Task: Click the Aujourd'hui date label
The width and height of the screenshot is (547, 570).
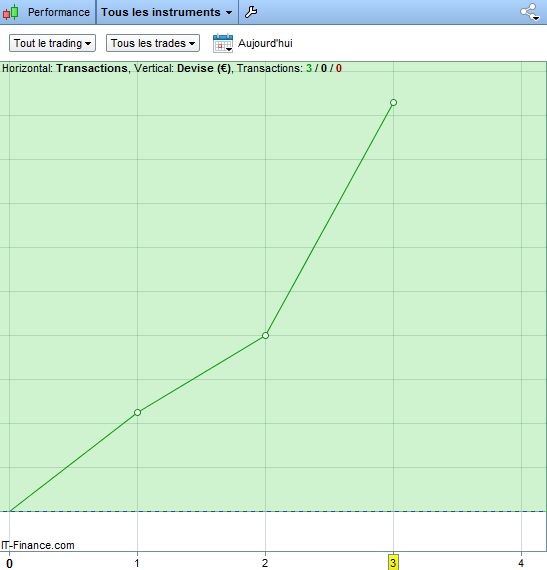Action: (265, 43)
